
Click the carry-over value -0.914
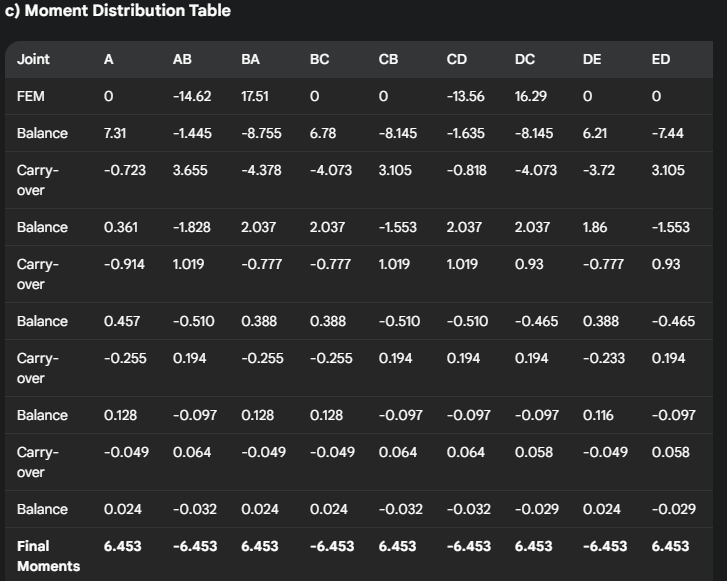124,264
